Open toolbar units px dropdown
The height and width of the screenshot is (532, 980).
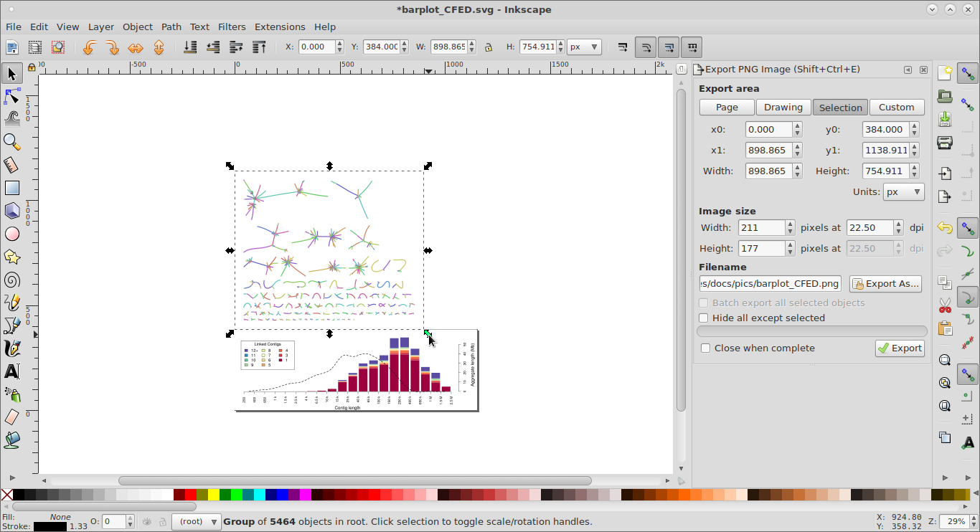point(584,47)
